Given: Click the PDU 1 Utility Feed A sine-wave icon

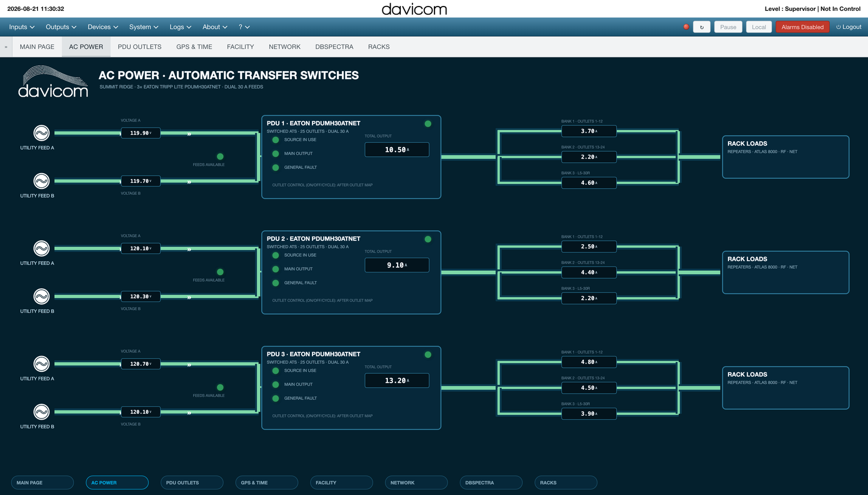Looking at the screenshot, I should point(42,133).
